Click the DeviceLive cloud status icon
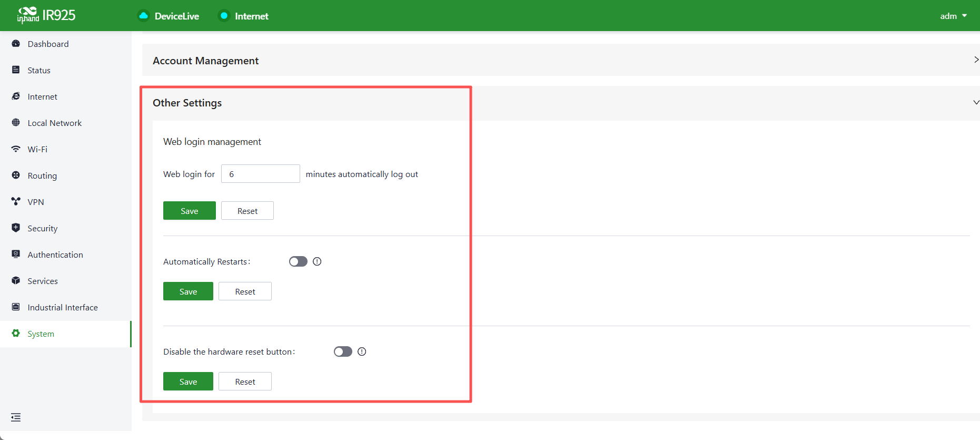 143,16
